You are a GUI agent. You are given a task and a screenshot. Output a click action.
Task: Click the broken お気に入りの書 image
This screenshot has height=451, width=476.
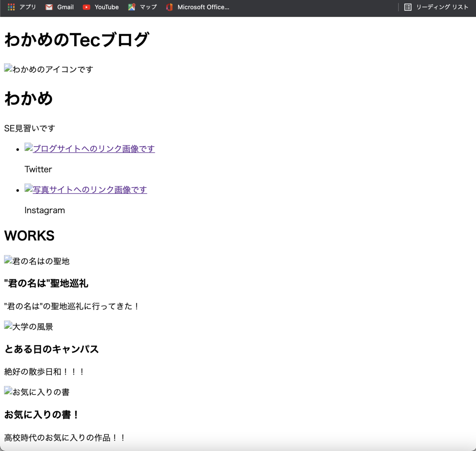pos(37,392)
